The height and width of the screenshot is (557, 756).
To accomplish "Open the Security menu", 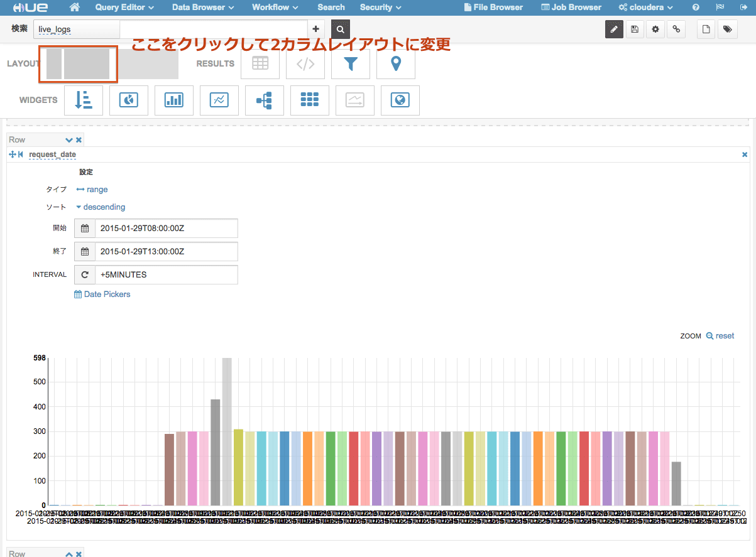I will point(381,8).
